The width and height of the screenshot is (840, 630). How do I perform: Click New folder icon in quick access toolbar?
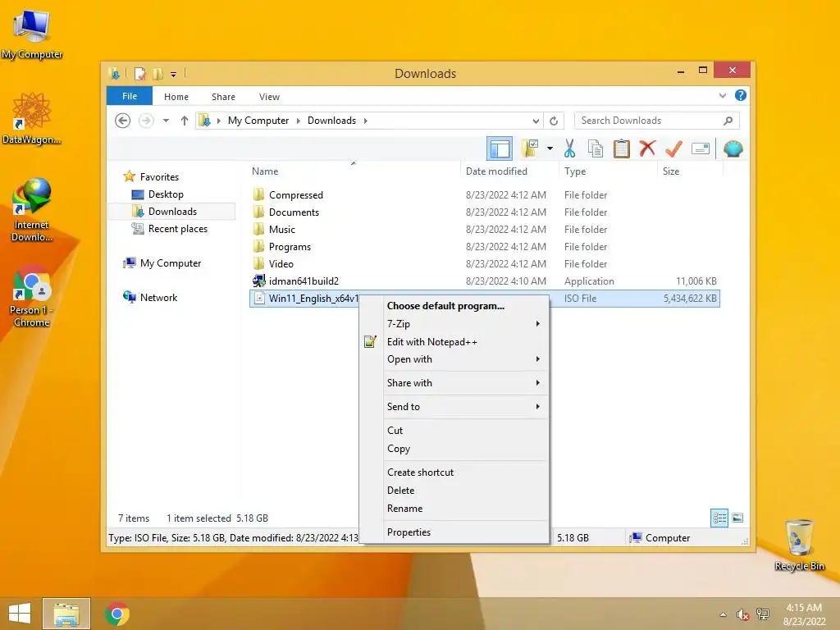157,74
